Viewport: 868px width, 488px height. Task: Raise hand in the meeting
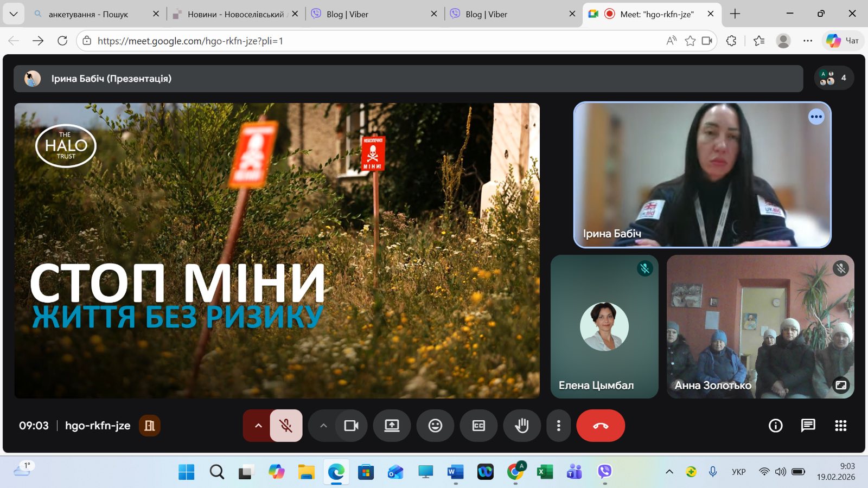coord(522,426)
